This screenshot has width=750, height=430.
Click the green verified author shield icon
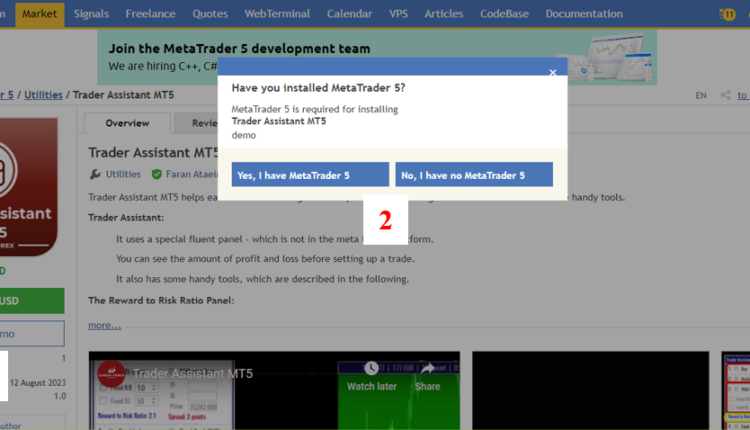point(155,174)
